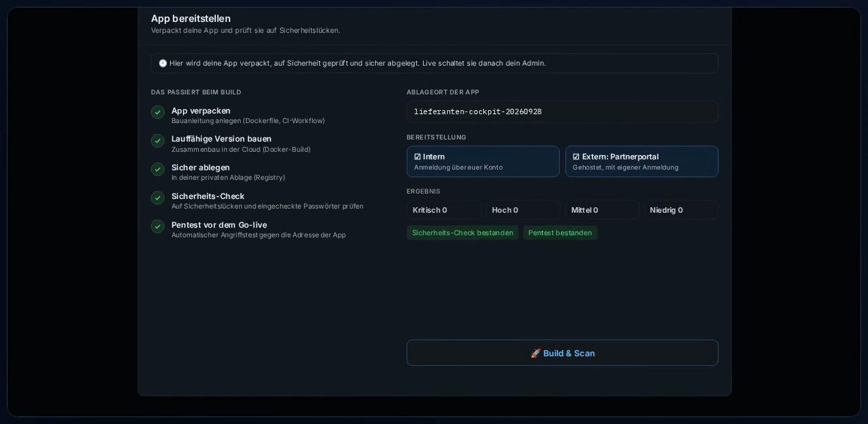Viewport: 868px width, 424px height.
Task: Click the ABLAGEORT DER APP label
Action: (x=443, y=92)
